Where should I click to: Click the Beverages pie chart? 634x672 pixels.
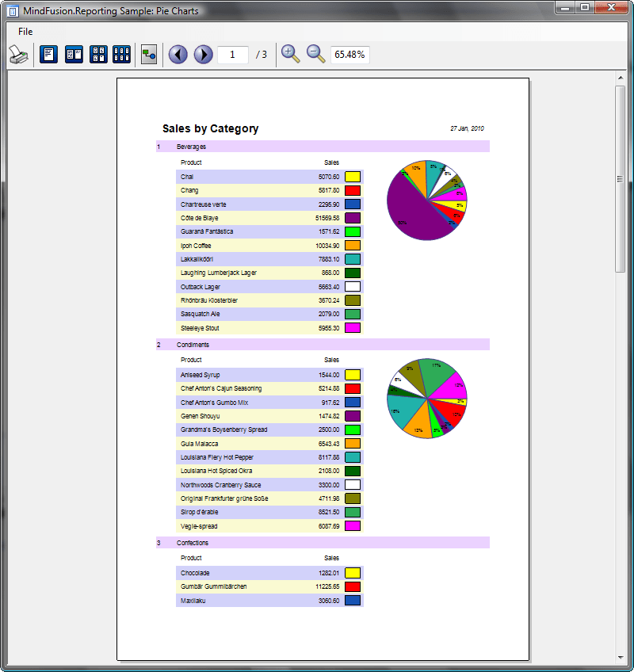tap(427, 200)
